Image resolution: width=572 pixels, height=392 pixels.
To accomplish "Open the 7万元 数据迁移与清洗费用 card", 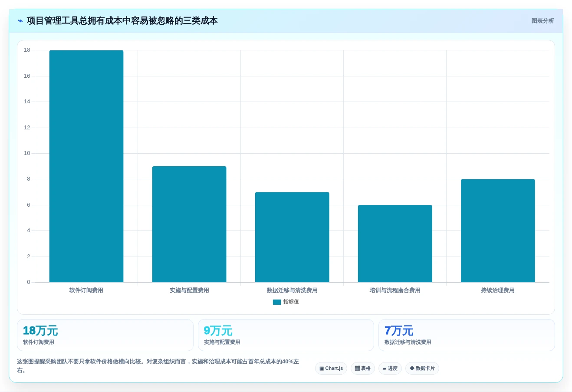I will coord(467,335).
